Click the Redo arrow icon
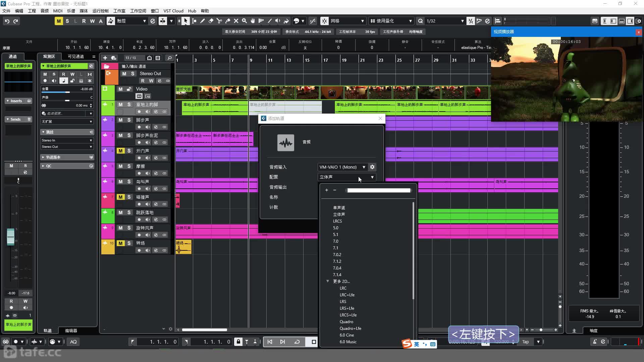This screenshot has height=362, width=644. 15,21
